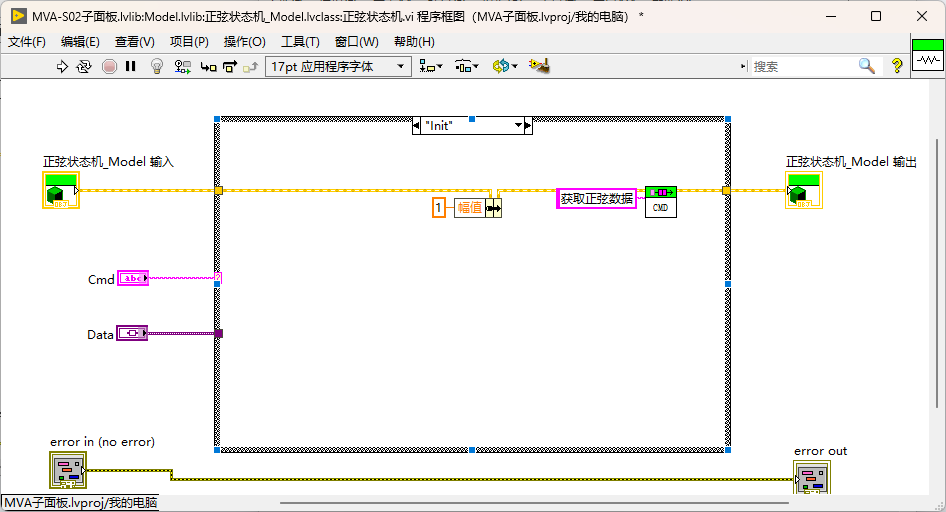This screenshot has width=946, height=512.
Task: Click the error out label
Action: pyautogui.click(x=821, y=451)
